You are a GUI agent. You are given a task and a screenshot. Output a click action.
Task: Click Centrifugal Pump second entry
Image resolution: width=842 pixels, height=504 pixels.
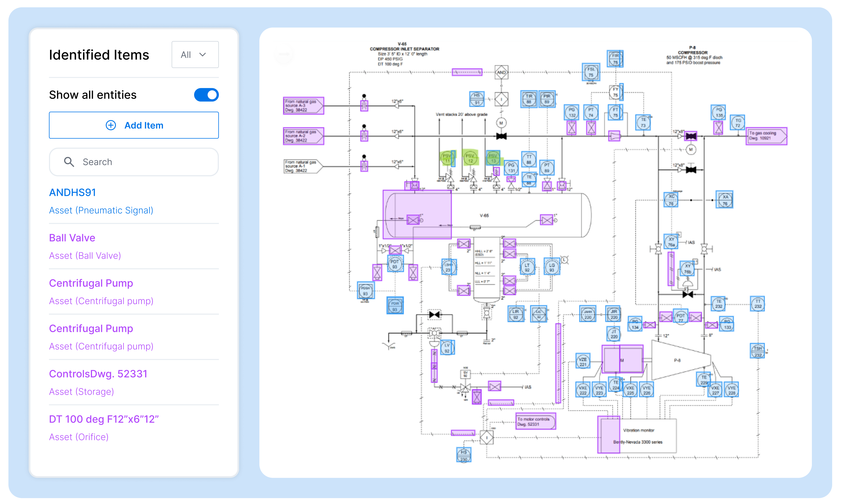[91, 328]
